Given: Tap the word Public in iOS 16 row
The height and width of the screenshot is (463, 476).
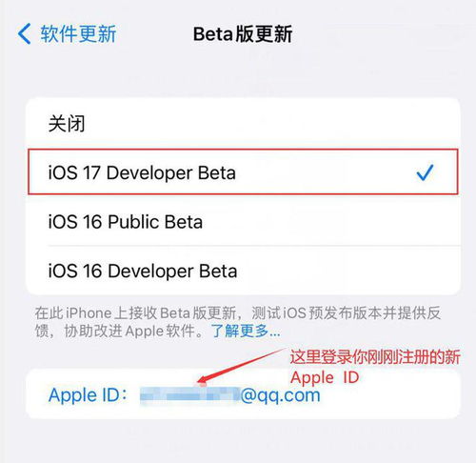Looking at the screenshot, I should point(133,222).
